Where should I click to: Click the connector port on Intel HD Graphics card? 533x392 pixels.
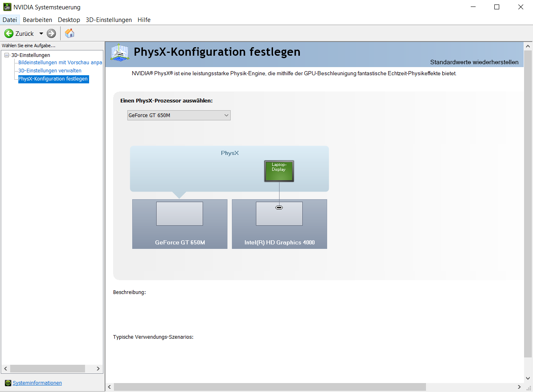[279, 207]
